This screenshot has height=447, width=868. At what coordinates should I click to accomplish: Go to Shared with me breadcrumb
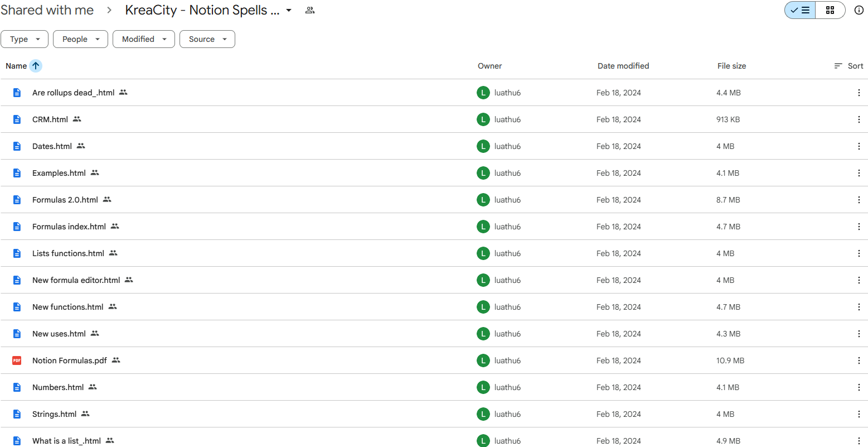(x=47, y=10)
